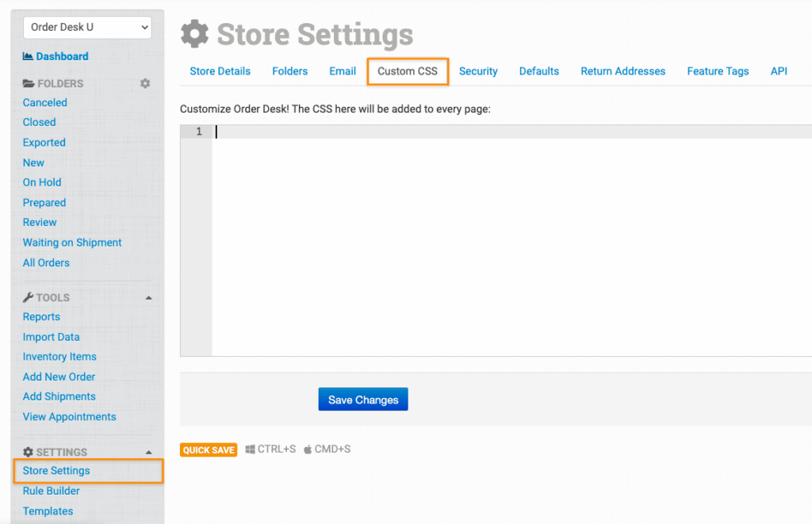Click the folders gear settings icon
Viewport: 812px width, 524px height.
pos(145,83)
